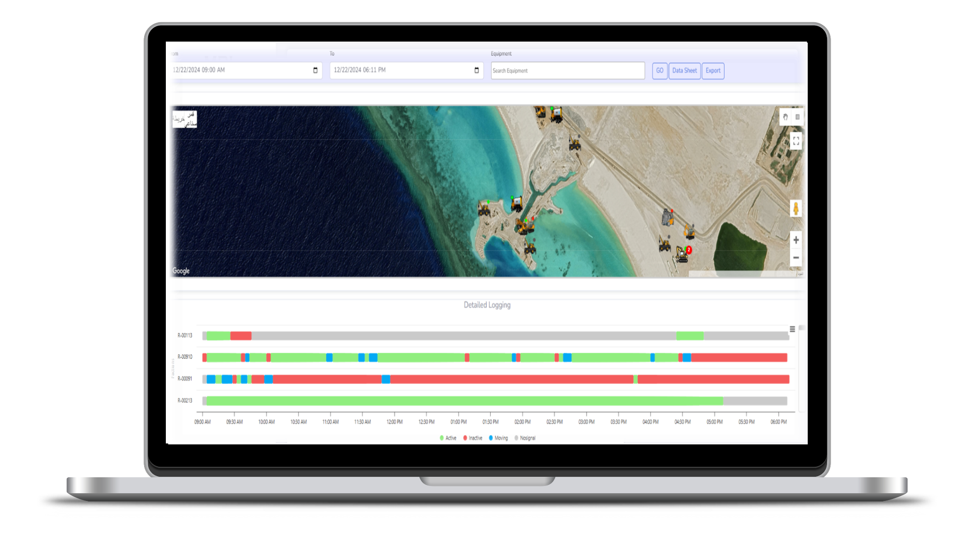Screen dimensions: 980x559
Task: Open the Data Sheet
Action: (x=684, y=71)
